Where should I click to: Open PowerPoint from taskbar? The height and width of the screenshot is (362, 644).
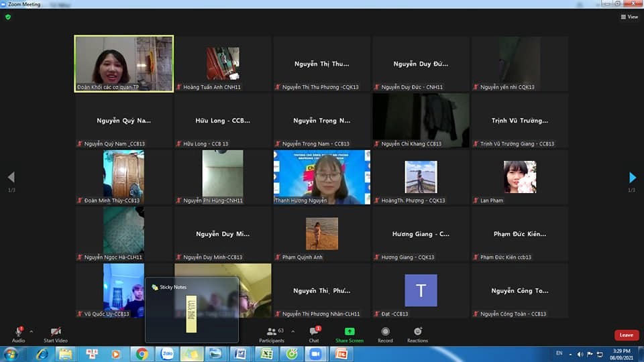click(341, 354)
